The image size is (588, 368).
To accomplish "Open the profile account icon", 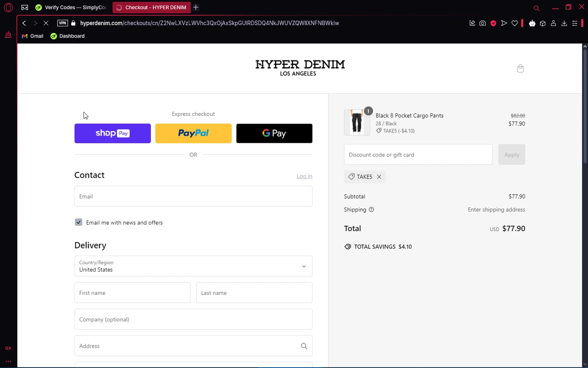I will (x=554, y=23).
